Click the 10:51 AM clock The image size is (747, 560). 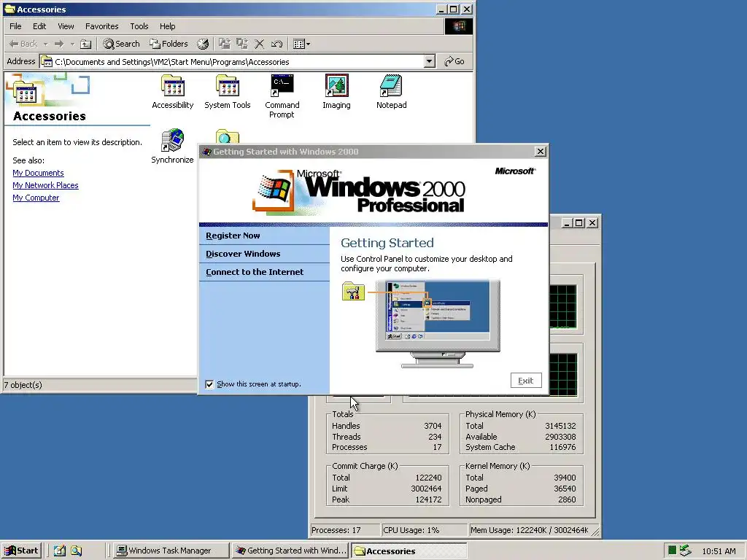coord(719,551)
